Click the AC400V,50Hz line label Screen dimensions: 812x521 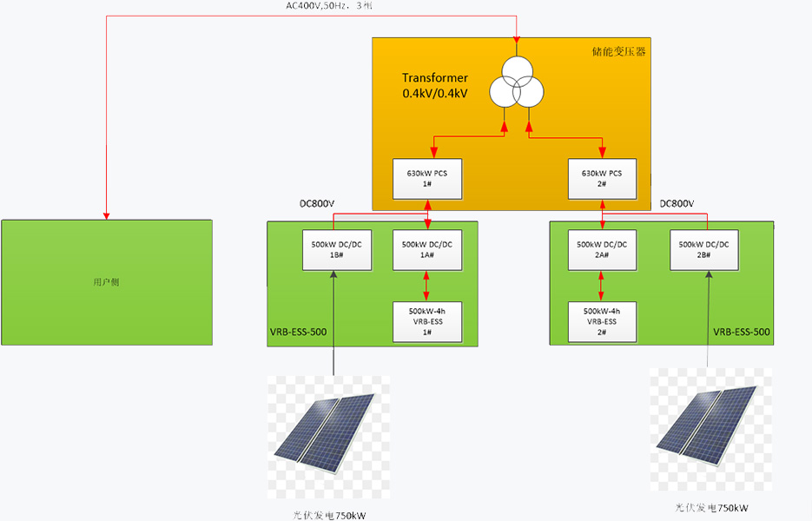coord(329,6)
